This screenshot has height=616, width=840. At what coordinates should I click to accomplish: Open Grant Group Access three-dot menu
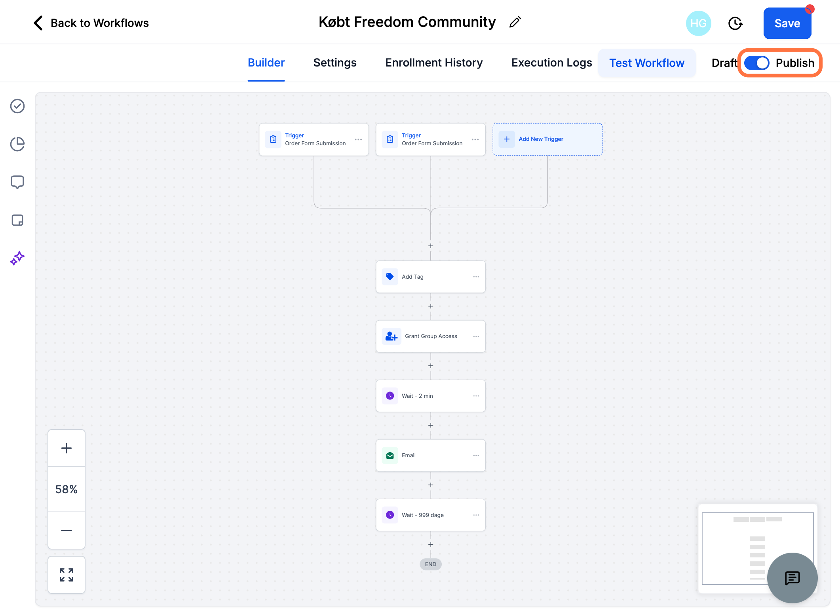pyautogui.click(x=476, y=336)
